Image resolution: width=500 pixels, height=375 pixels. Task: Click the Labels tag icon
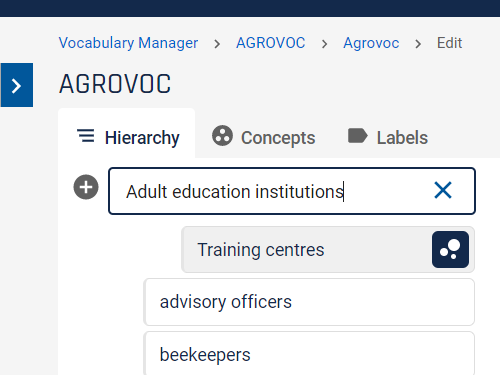pos(357,136)
